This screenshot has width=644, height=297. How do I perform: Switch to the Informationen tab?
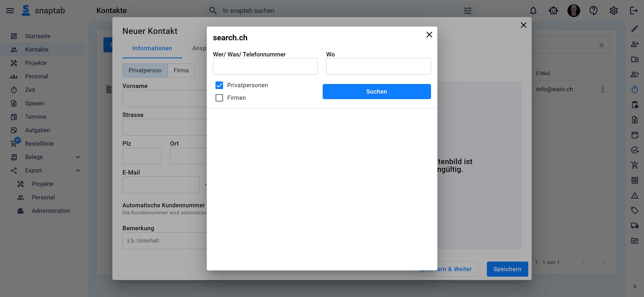(152, 48)
